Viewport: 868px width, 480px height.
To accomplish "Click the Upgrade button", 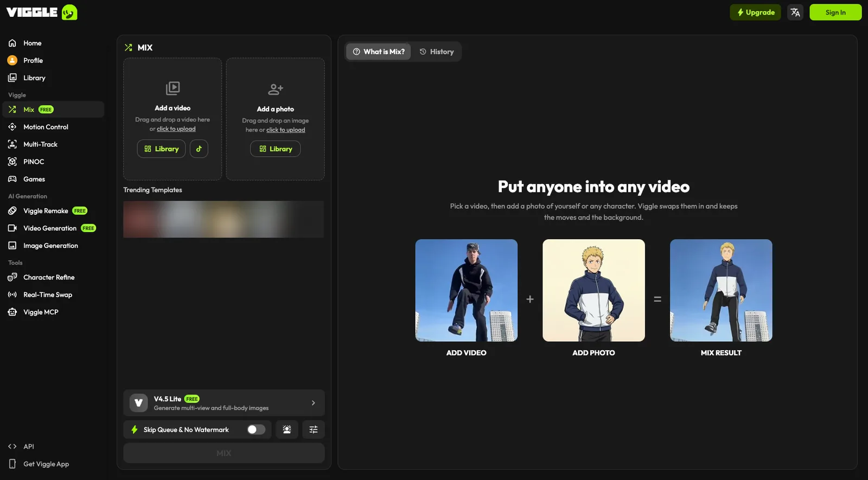I will [x=755, y=12].
